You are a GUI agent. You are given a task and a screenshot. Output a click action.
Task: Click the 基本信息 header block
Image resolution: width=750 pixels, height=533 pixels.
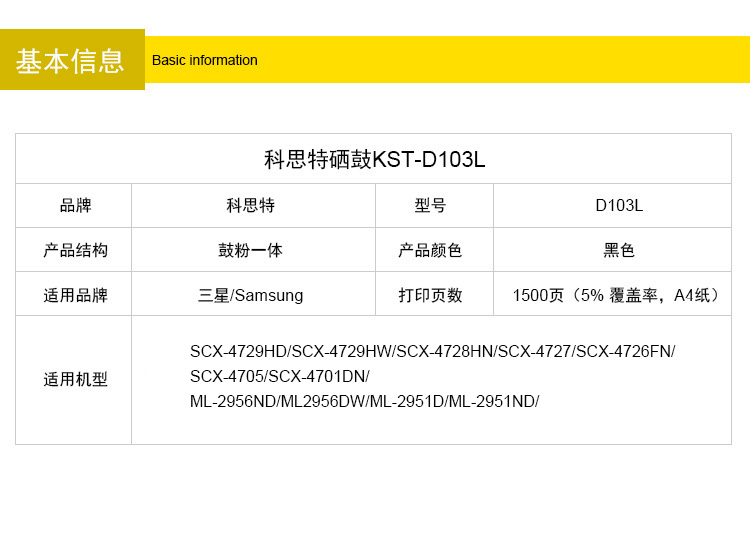pyautogui.click(x=71, y=60)
